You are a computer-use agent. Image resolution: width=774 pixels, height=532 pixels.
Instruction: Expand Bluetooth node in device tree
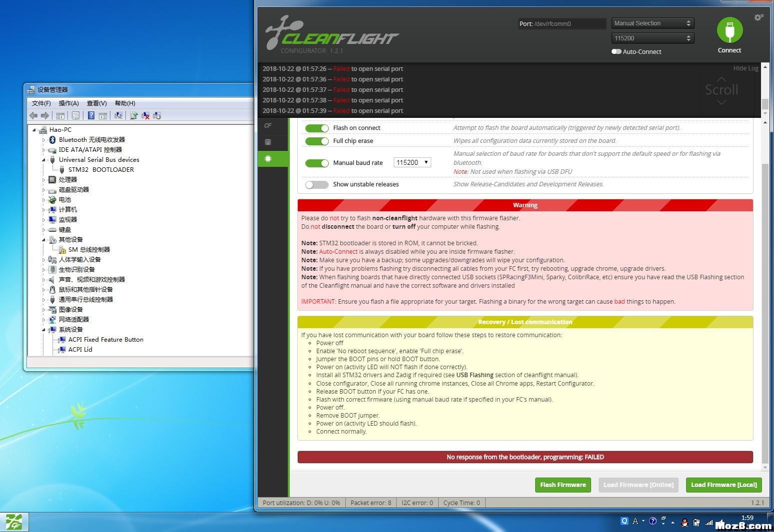point(44,140)
